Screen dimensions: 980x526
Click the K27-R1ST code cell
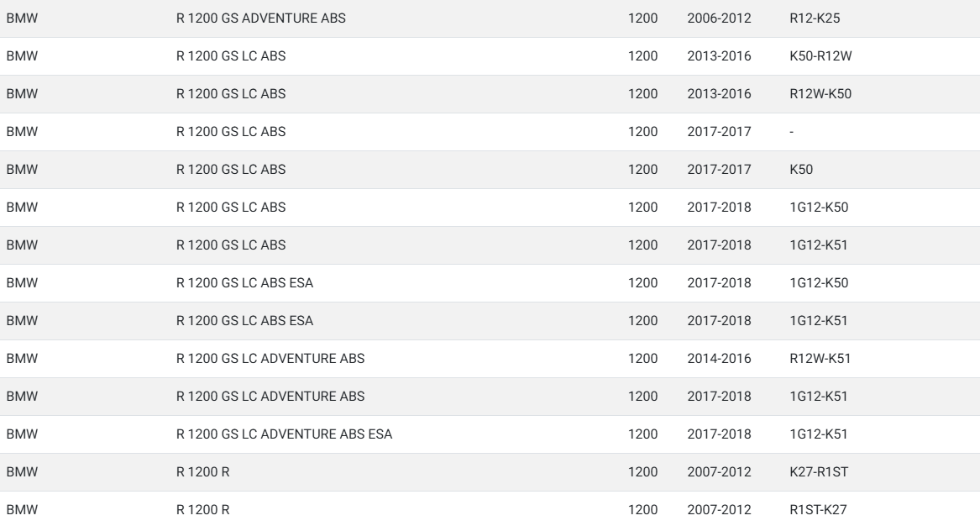click(819, 472)
